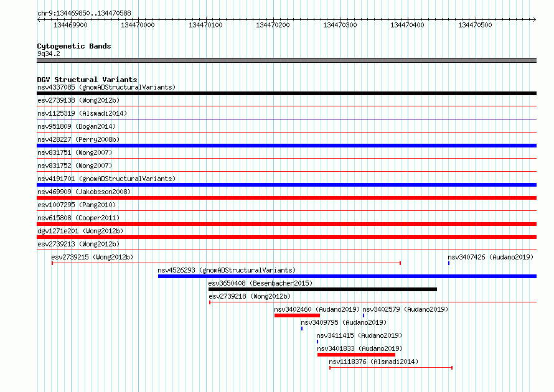Click the small blue marker under nsv3402579

[x=363, y=315]
